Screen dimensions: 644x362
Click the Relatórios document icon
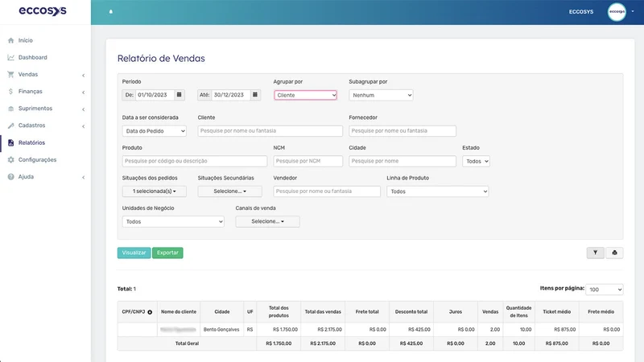[x=10, y=143]
